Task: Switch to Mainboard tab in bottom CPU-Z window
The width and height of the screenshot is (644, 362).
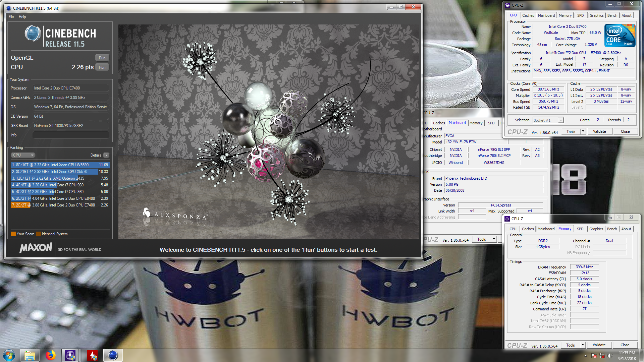Action: (546, 229)
